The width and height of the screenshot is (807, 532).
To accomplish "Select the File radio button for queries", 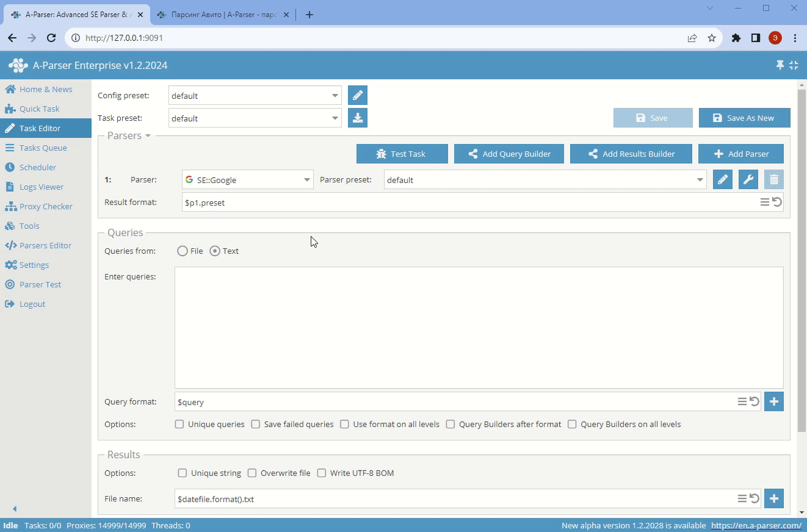I will pyautogui.click(x=183, y=251).
